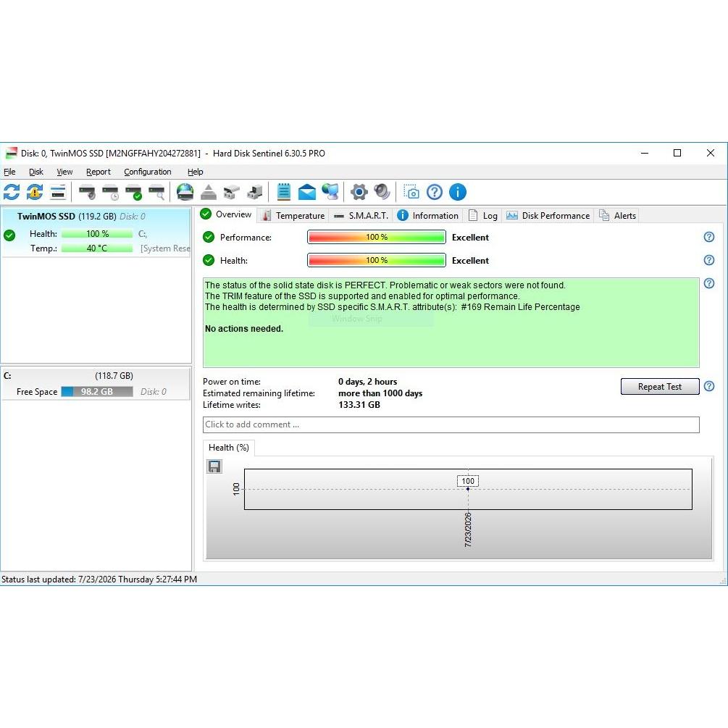Click the 'No actions needed.' text
Image resolution: width=728 pixels, height=728 pixels.
click(x=244, y=329)
